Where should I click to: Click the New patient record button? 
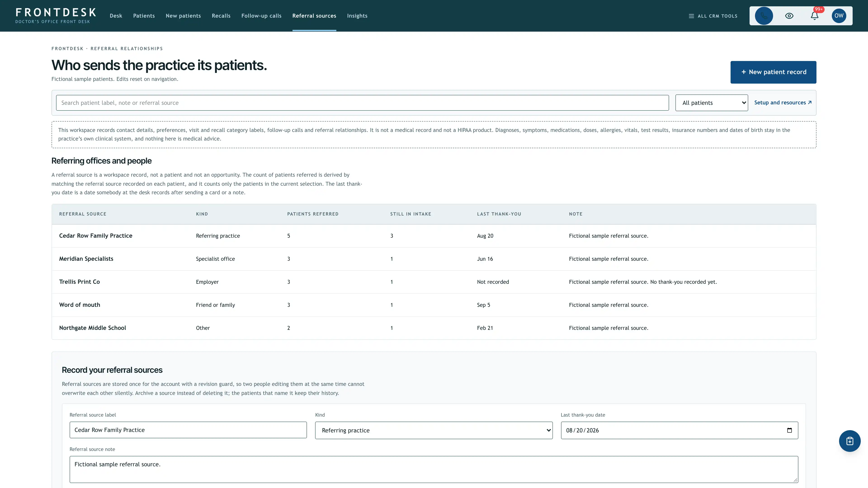pos(773,72)
